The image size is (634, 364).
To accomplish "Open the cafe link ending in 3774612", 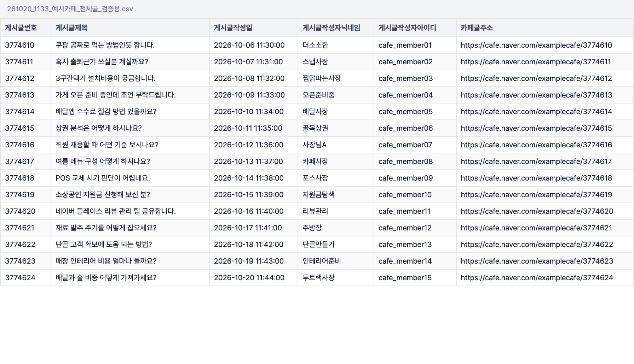I will [536, 78].
